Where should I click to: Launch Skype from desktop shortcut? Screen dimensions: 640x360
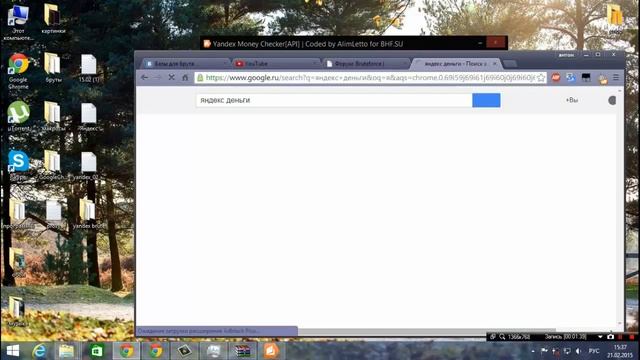(18, 165)
